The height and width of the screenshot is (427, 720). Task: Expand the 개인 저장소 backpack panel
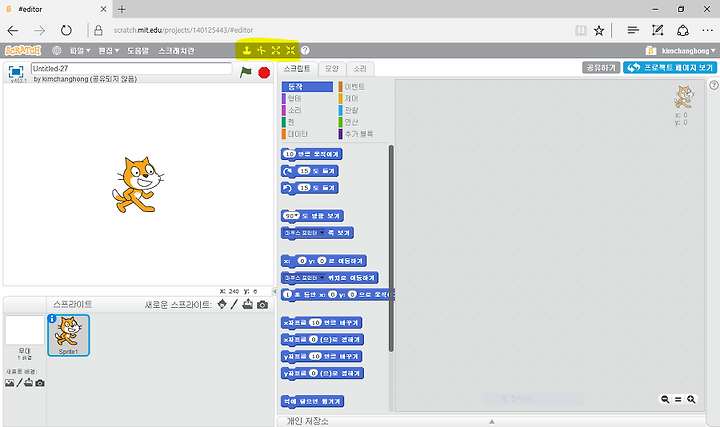[x=491, y=421]
